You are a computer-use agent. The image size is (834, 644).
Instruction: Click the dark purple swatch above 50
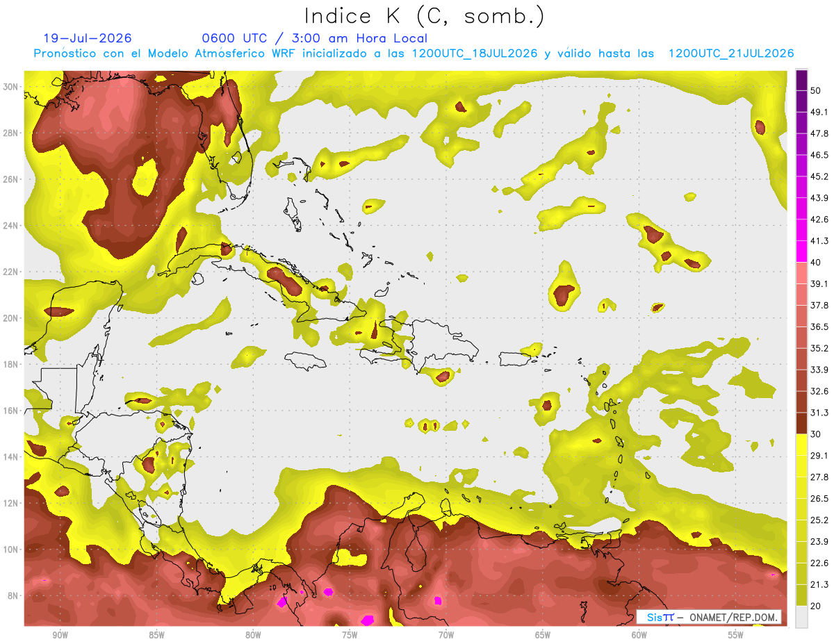802,80
